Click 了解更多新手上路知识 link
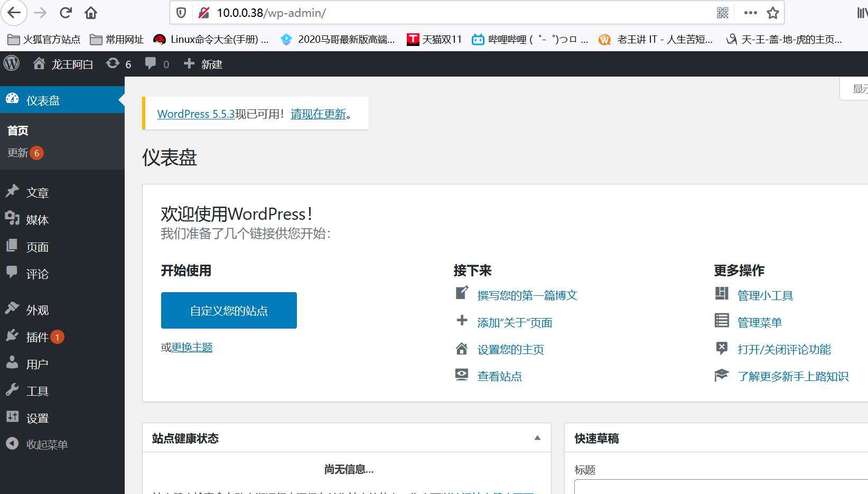This screenshot has height=494, width=868. (793, 376)
